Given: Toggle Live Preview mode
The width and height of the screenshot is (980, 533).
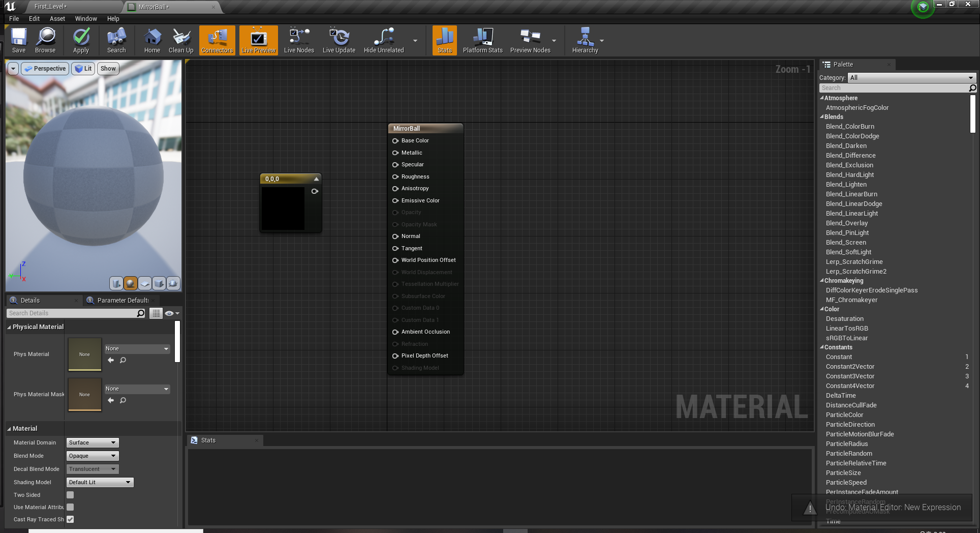Looking at the screenshot, I should pos(259,40).
